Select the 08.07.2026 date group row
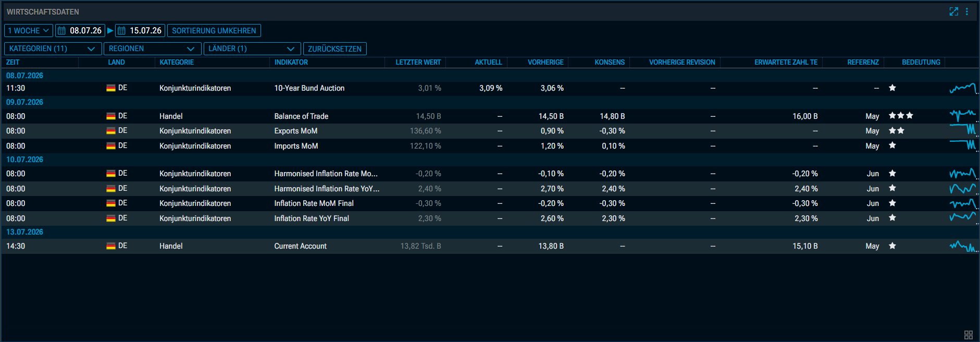Image resolution: width=980 pixels, height=342 pixels. [x=490, y=75]
